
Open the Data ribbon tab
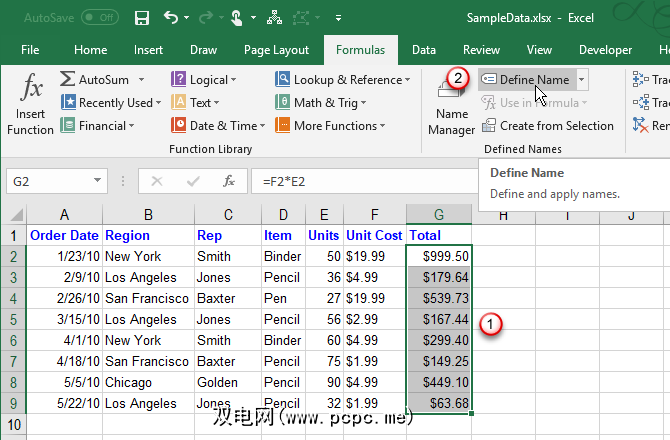(423, 50)
